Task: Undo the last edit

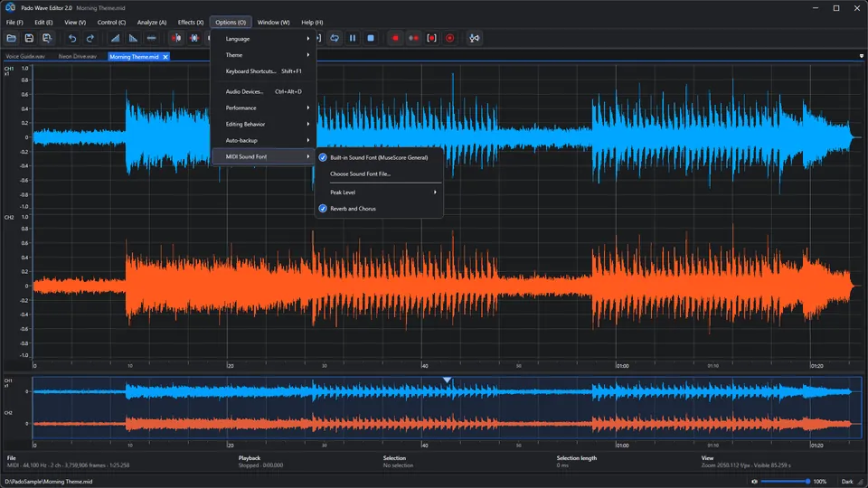Action: (72, 38)
